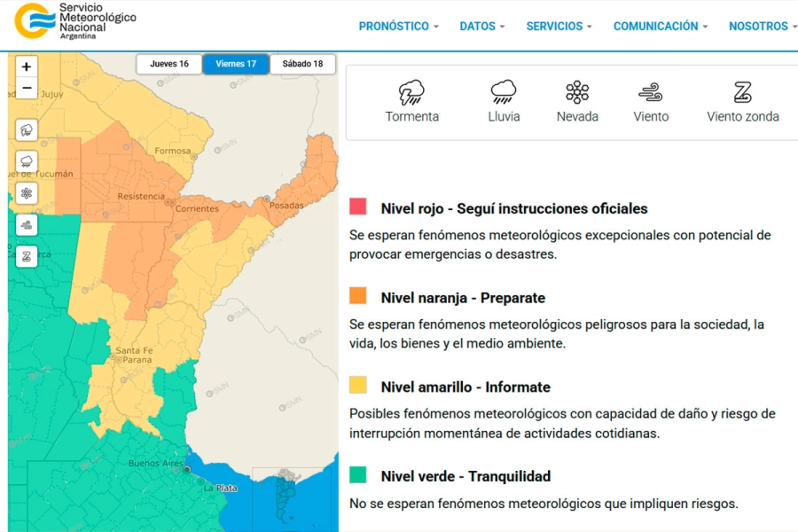
Task: Click wind layer icon on map sidebar
Action: 27,224
